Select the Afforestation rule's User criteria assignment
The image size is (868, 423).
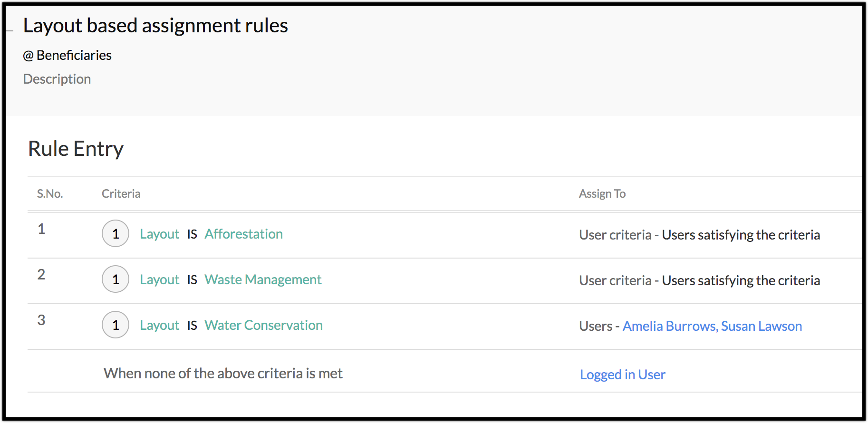click(x=699, y=235)
